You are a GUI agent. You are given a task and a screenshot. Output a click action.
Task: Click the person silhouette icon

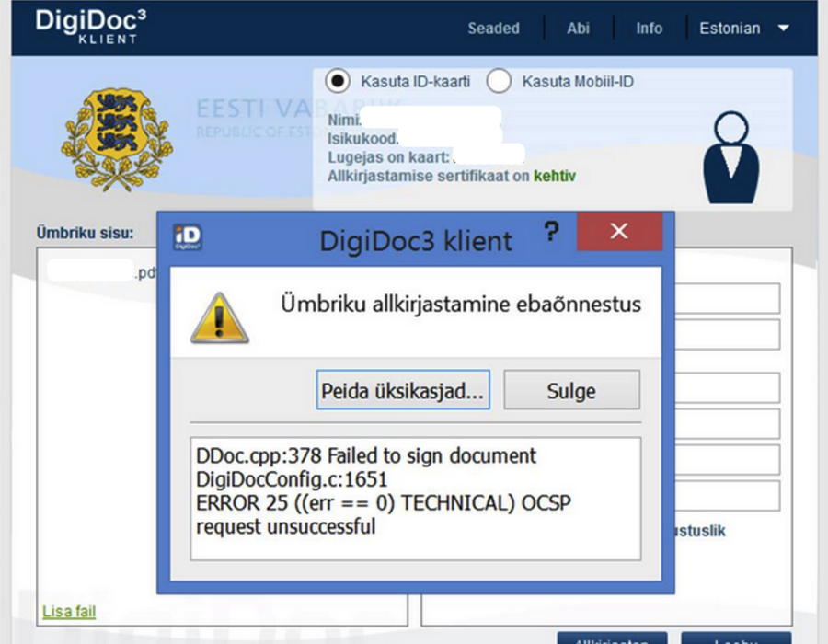pyautogui.click(x=730, y=157)
